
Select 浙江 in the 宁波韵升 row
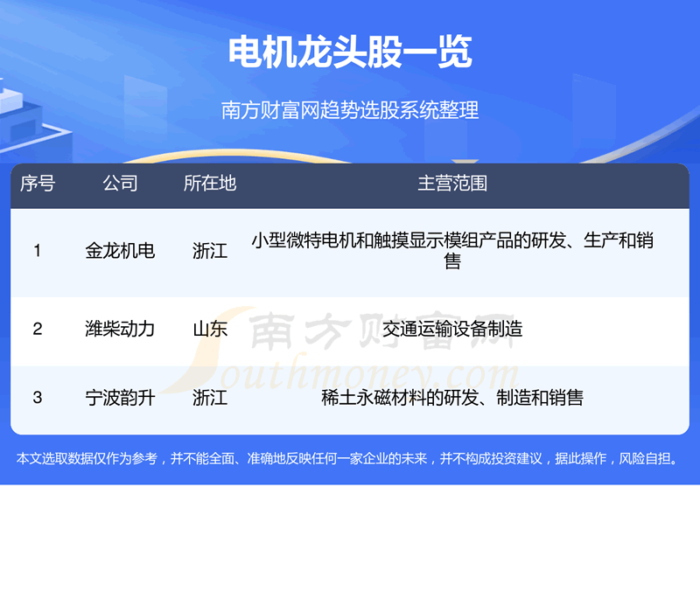pyautogui.click(x=210, y=398)
